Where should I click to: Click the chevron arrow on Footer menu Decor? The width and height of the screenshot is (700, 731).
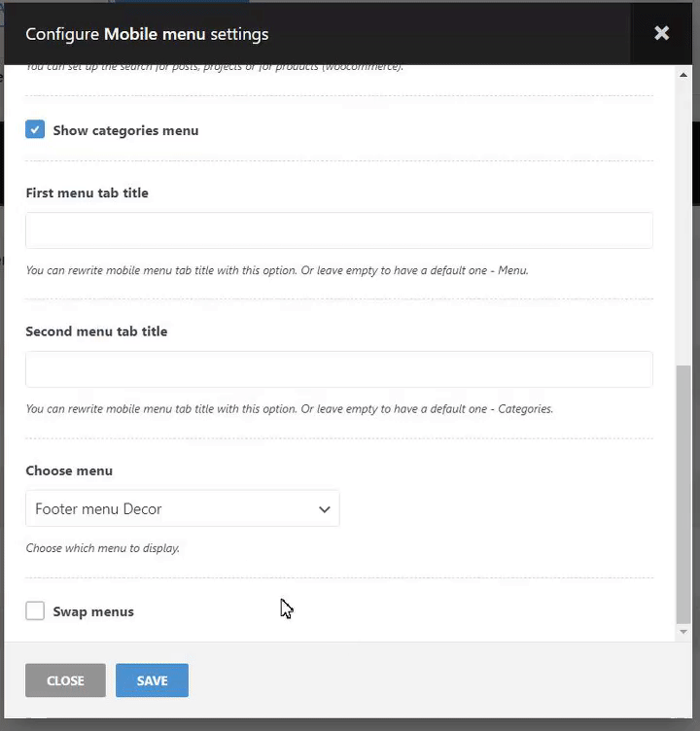[x=325, y=509]
